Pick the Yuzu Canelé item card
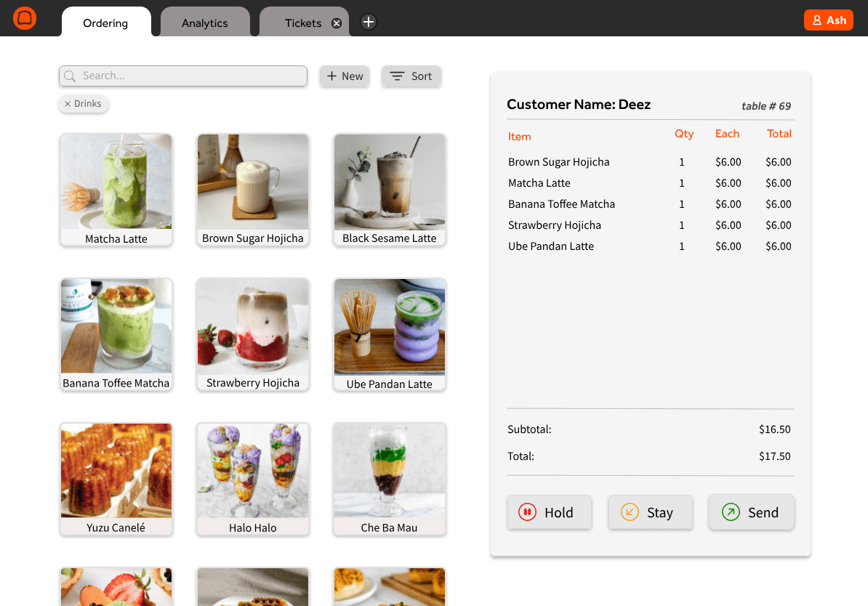 point(116,480)
